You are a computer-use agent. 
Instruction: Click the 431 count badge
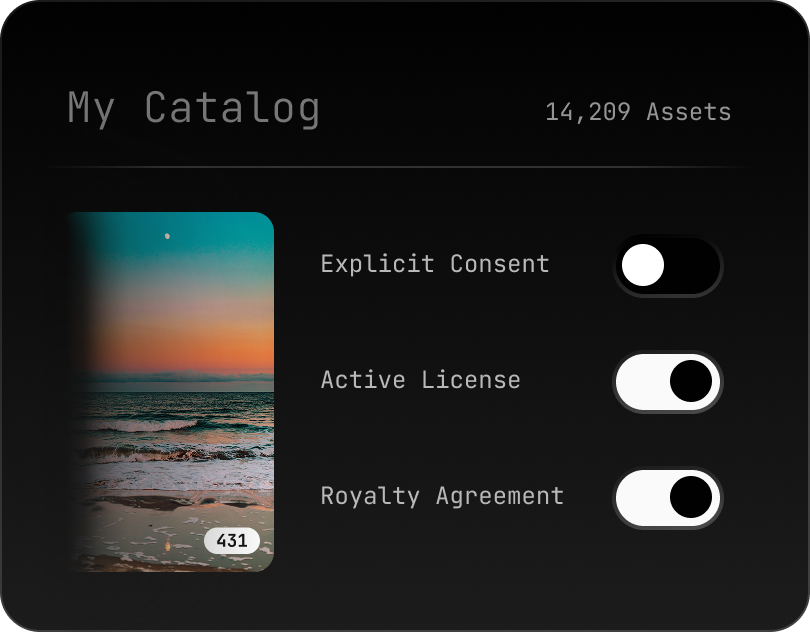click(232, 541)
